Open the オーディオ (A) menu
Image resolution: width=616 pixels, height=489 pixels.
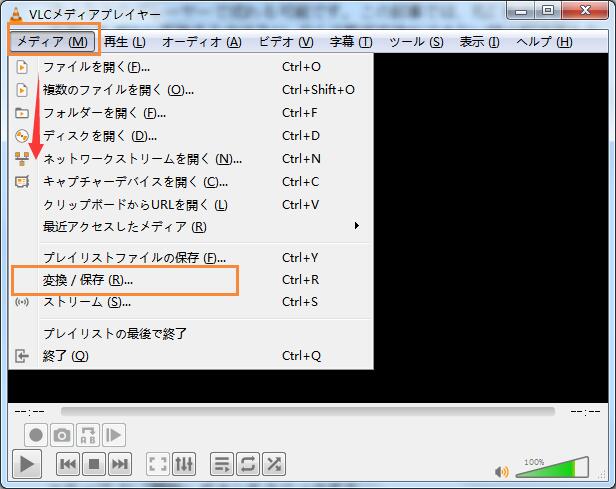[x=202, y=41]
